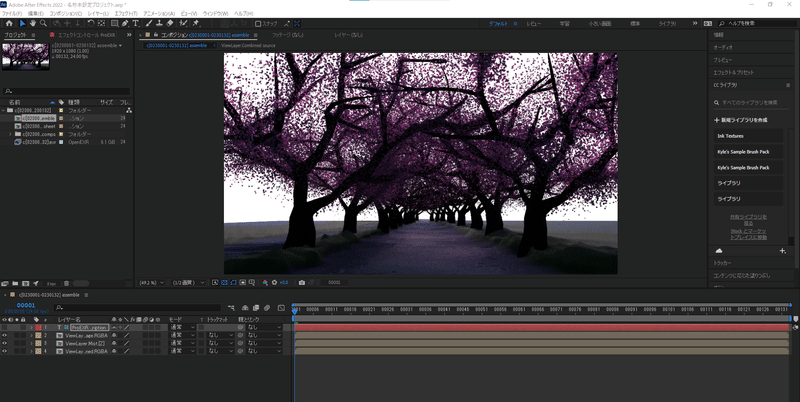Toggle visibility of layer 4 in timeline
The image size is (800, 402).
[x=5, y=351]
